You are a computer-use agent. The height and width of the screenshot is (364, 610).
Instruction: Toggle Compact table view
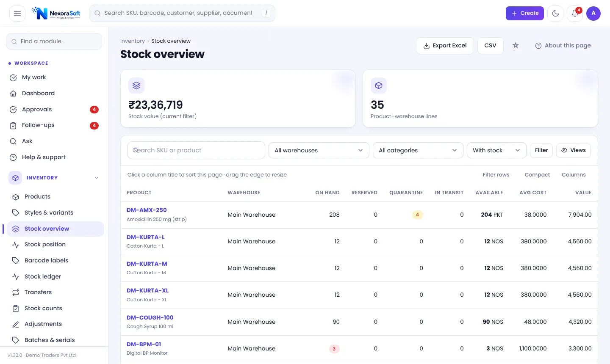pos(537,175)
